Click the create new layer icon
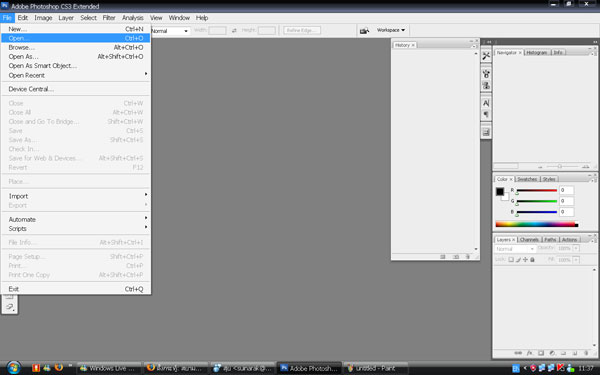This screenshot has width=600, height=375. tap(575, 353)
